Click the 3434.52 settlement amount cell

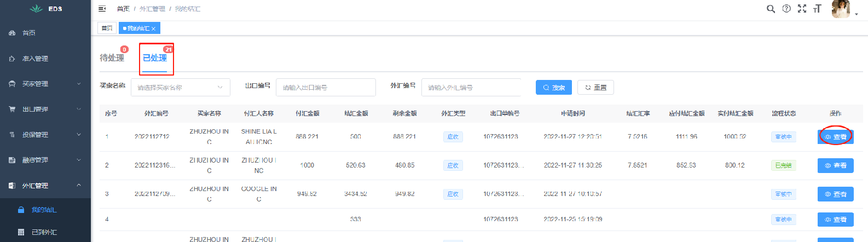356,194
